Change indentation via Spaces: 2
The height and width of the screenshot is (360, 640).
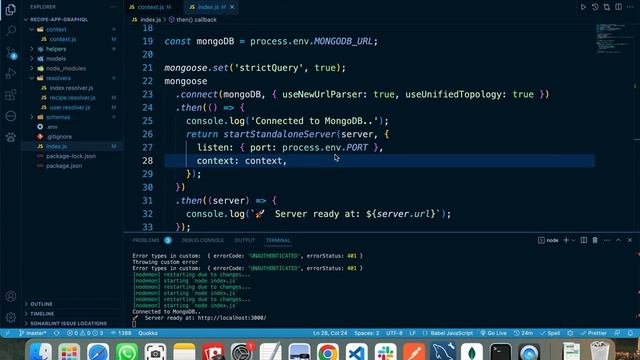pos(367,333)
